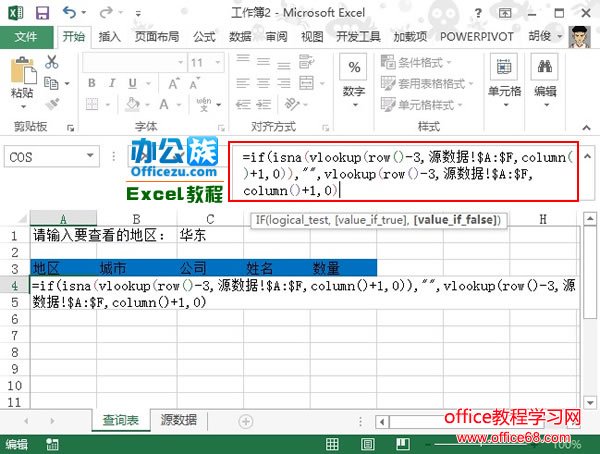Open the 胡俊 account dropdown
The width and height of the screenshot is (600, 454).
tap(545, 36)
